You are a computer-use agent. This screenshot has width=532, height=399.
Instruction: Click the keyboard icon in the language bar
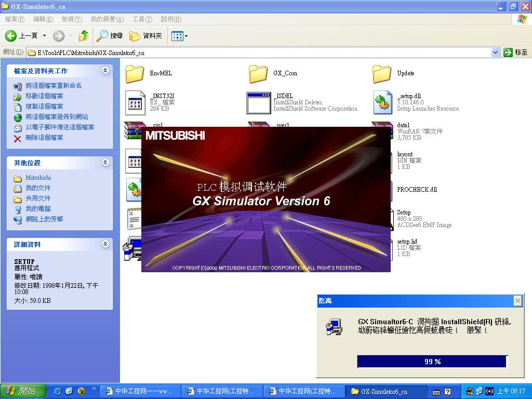[x=436, y=392]
